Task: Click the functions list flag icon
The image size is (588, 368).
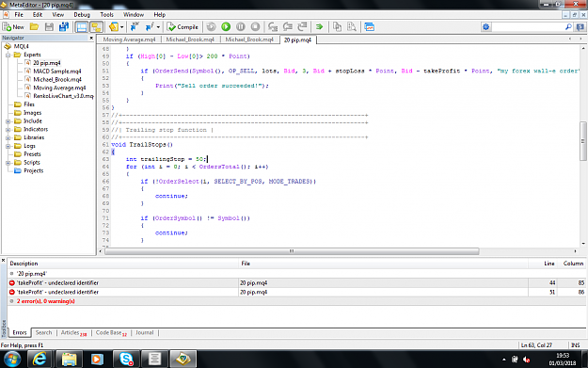Action: (150, 27)
